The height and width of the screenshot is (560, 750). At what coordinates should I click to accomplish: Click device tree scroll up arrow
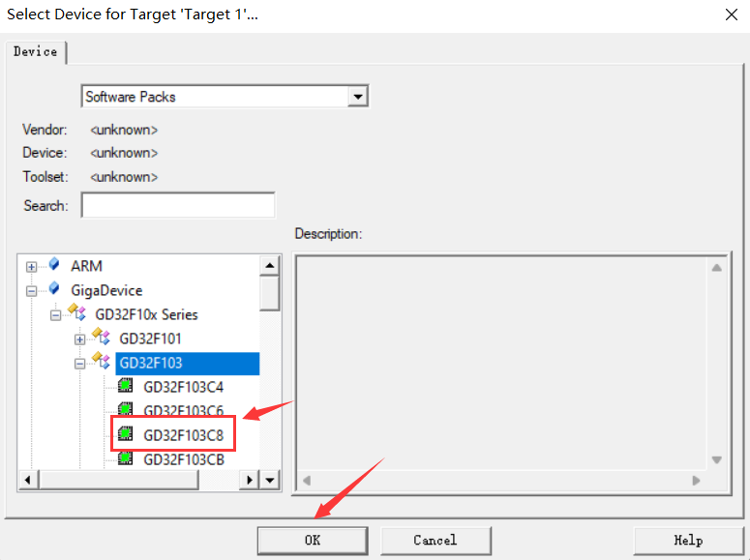[270, 265]
